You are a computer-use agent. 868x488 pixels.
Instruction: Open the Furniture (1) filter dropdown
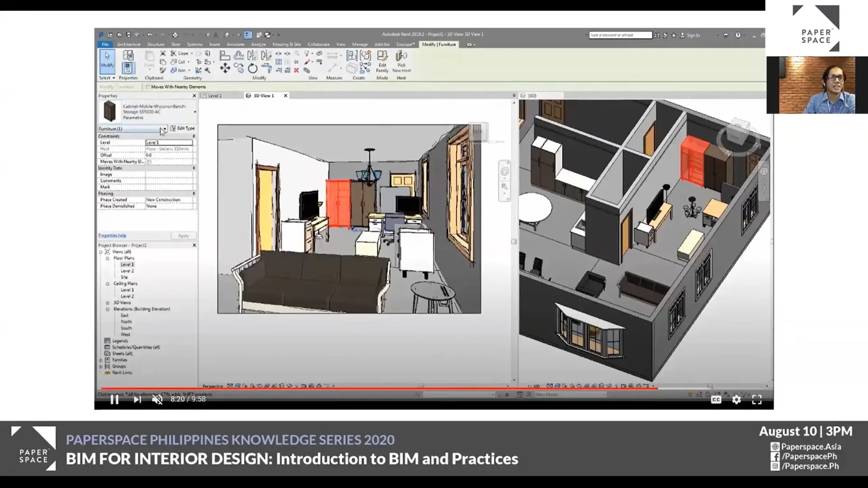click(165, 129)
